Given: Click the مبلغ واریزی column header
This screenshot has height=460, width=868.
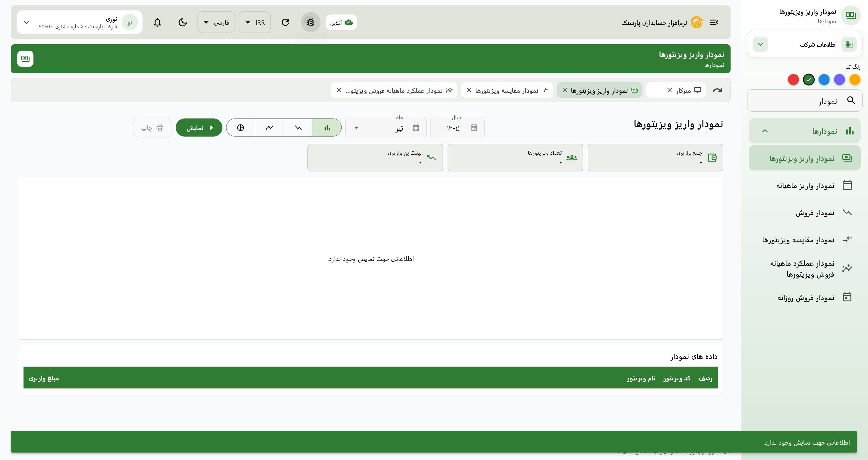Looking at the screenshot, I should (x=44, y=378).
